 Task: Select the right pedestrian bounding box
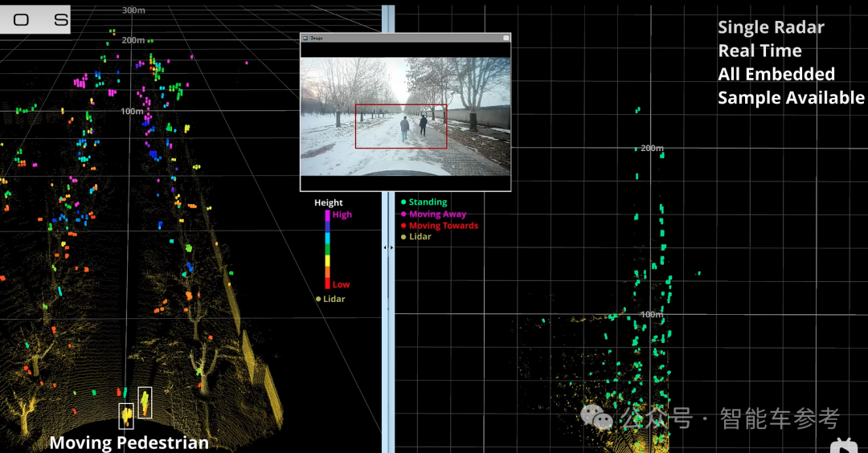pos(145,402)
